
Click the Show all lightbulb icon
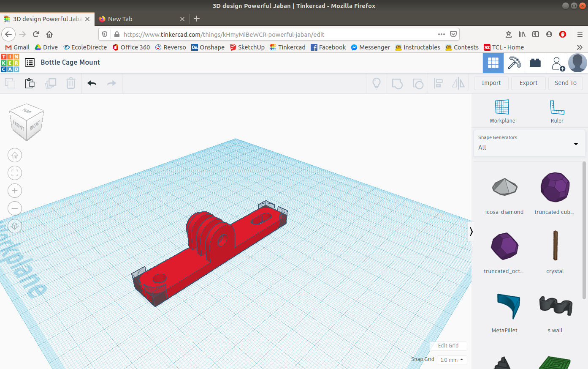377,83
